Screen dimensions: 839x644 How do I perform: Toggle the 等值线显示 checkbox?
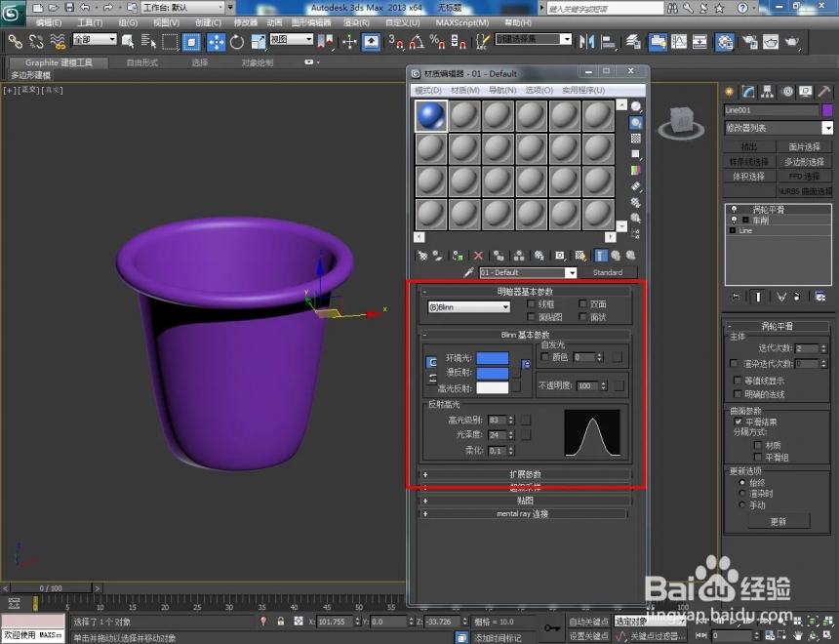(738, 381)
